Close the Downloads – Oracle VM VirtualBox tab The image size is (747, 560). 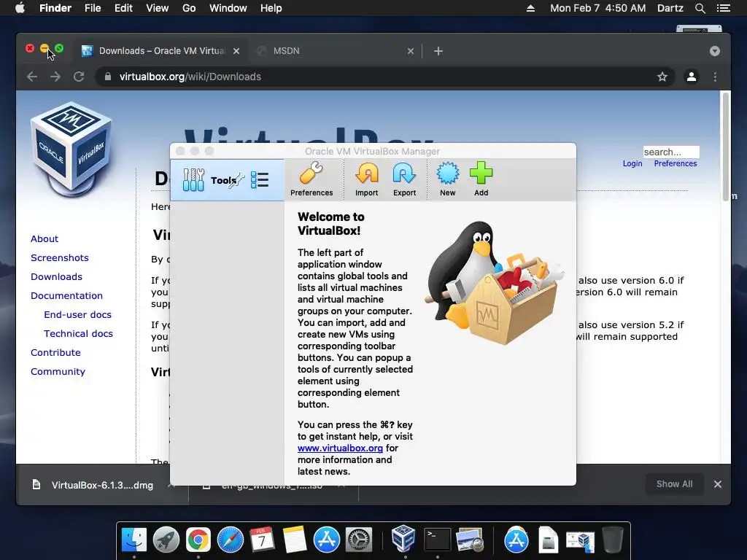pyautogui.click(x=236, y=51)
